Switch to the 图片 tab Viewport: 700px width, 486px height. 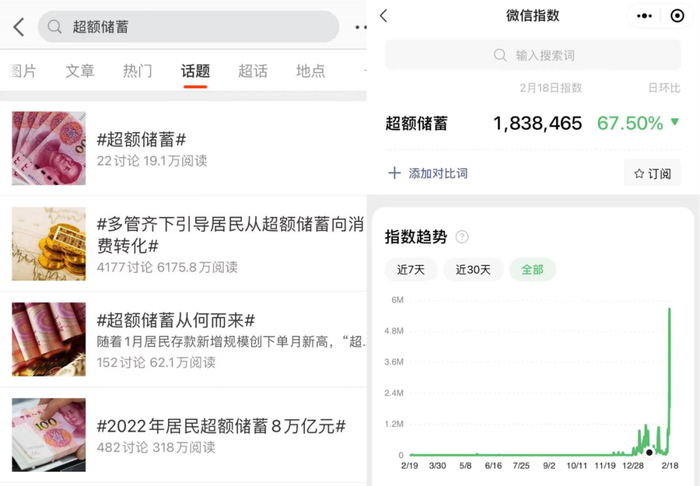click(22, 71)
